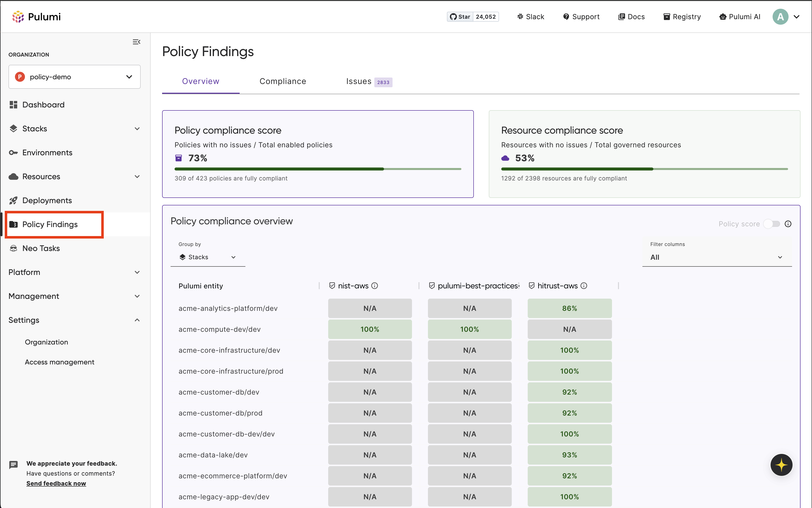Viewport: 812px width, 508px height.
Task: Open Slack via the Slack icon
Action: point(520,16)
